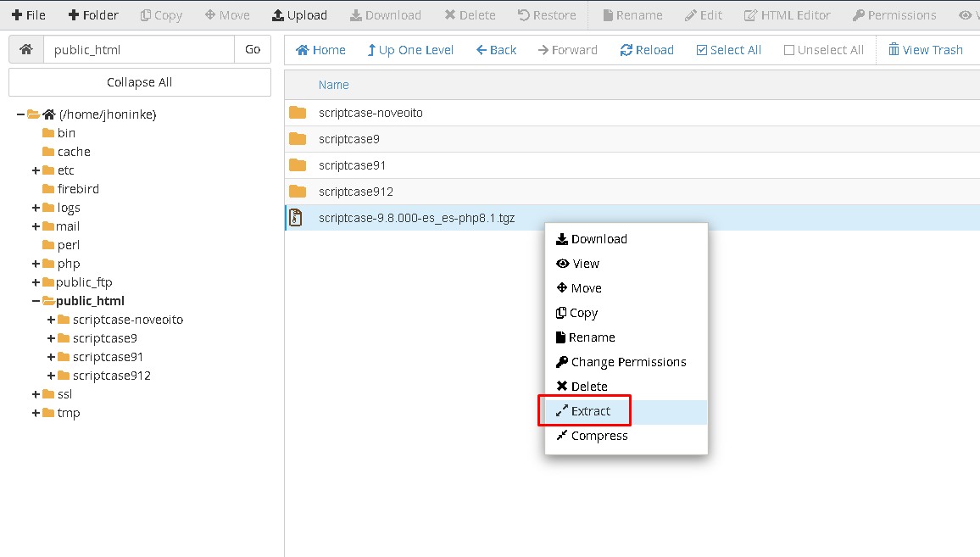The image size is (980, 557).
Task: Click the Download toolbar button
Action: [x=386, y=15]
